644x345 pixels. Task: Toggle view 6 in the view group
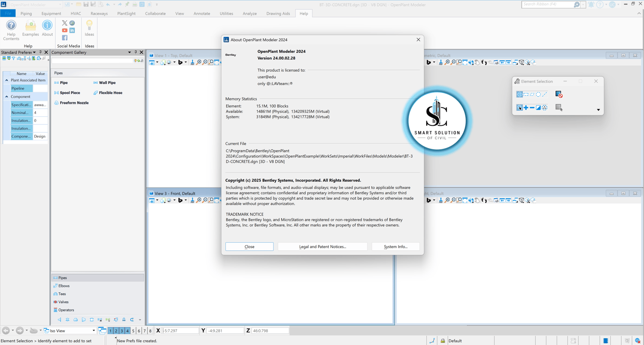click(x=139, y=331)
